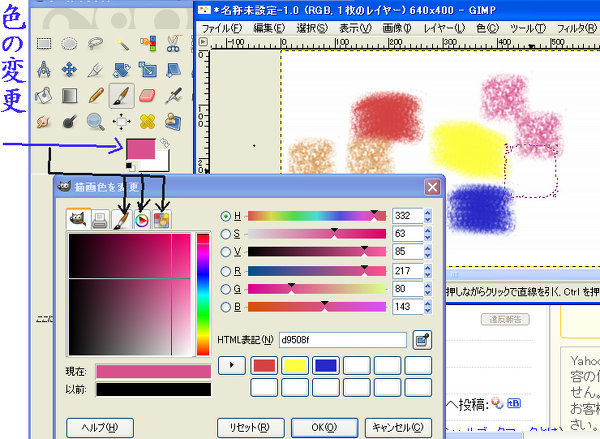Decrease the R value 217 with down arrow
Image resolution: width=600 pixels, height=439 pixels.
[428, 275]
